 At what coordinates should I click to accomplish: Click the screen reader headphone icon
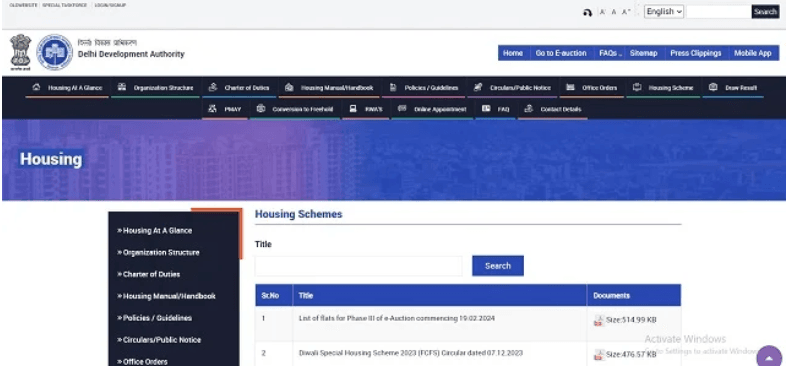(x=587, y=13)
